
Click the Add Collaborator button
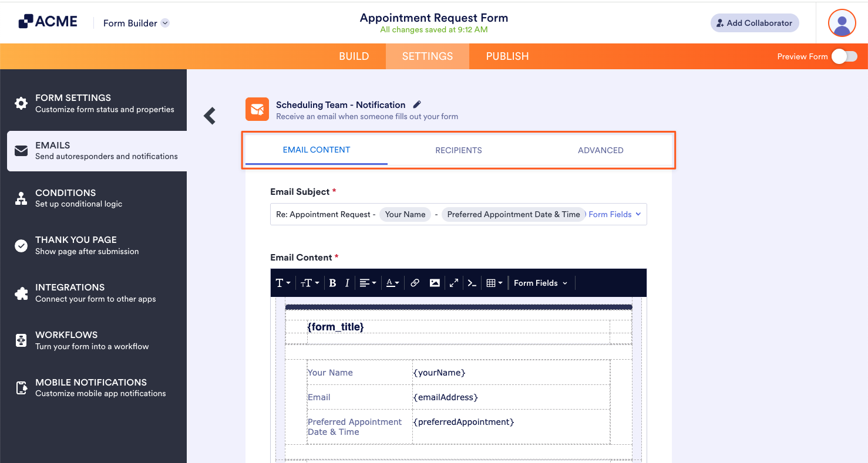point(755,23)
